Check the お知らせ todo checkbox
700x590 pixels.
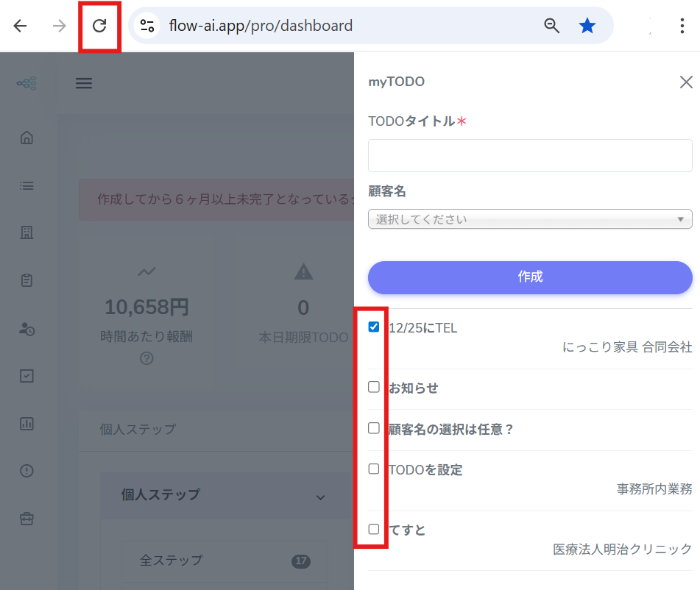(374, 387)
